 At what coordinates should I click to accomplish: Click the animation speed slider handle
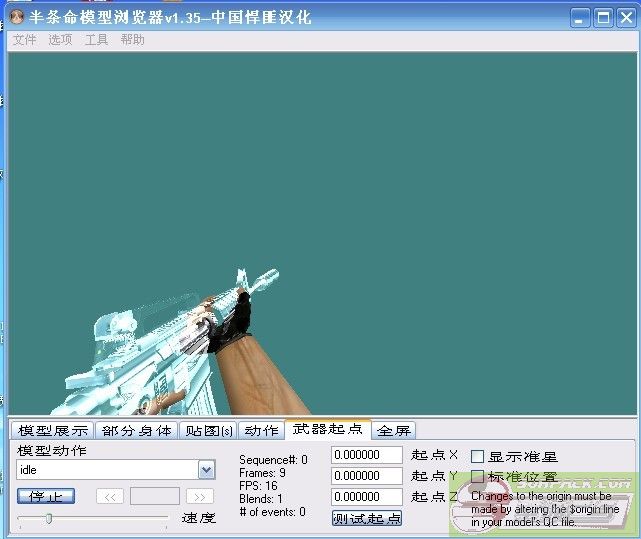[48, 518]
